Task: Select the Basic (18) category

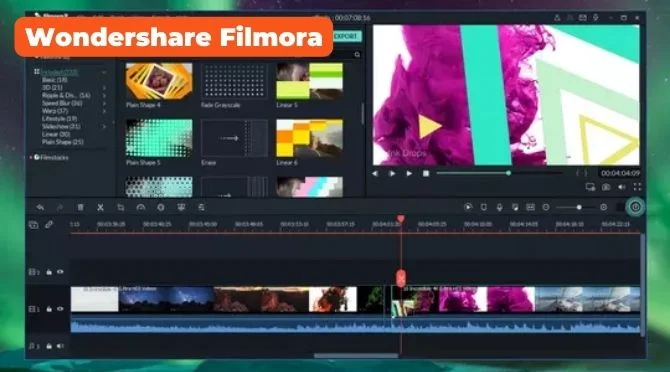Action: click(54, 80)
